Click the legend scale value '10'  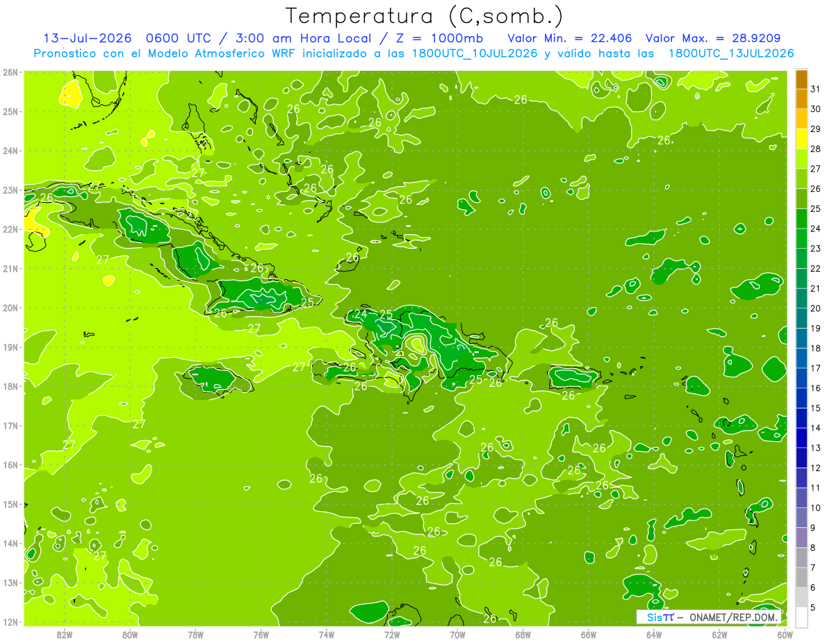point(816,508)
